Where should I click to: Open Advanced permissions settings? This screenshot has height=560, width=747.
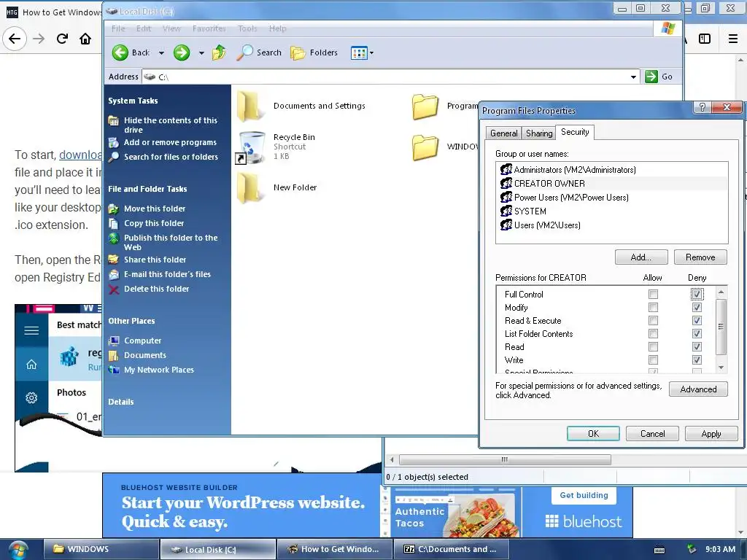click(x=698, y=389)
